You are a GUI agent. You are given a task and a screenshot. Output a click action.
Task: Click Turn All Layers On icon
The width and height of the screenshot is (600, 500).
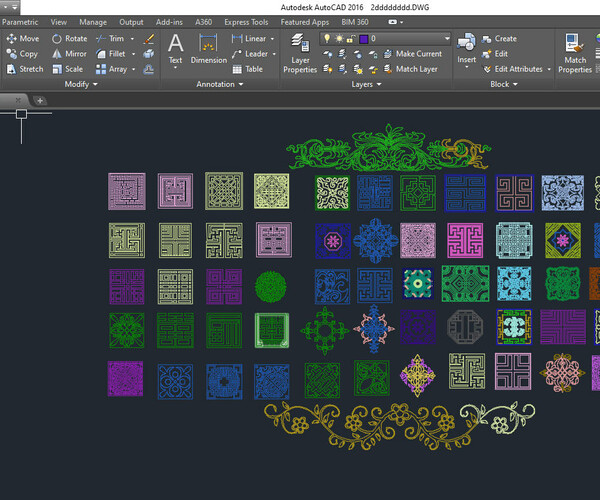pos(328,69)
